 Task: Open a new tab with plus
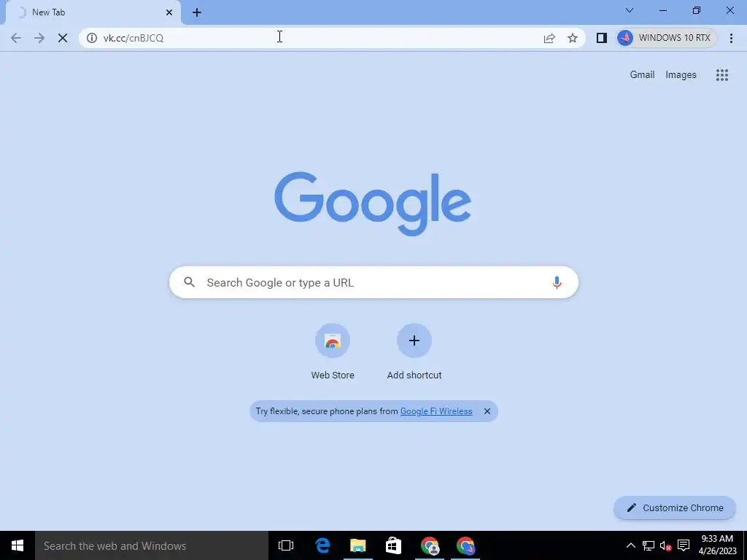tap(197, 12)
